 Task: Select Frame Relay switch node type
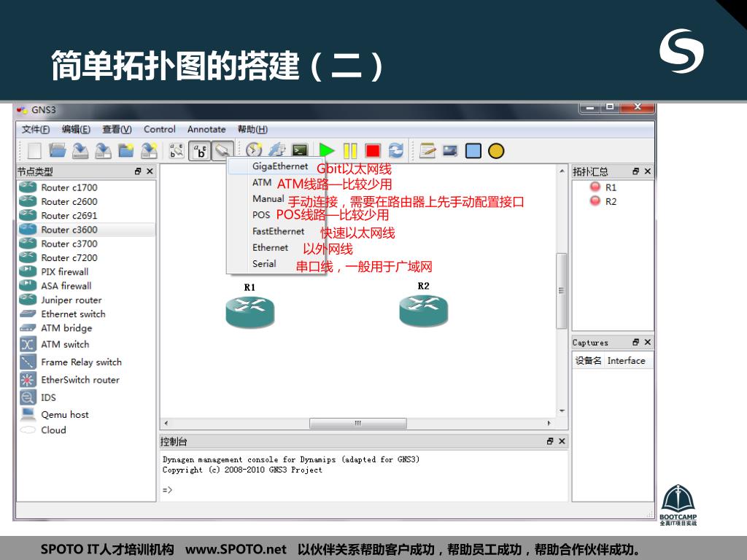click(x=86, y=362)
